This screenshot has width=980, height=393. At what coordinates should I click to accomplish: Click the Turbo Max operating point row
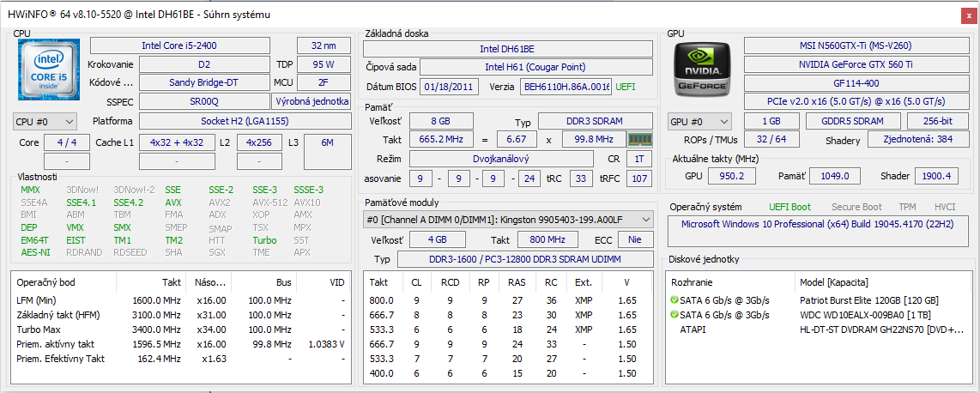tap(181, 330)
